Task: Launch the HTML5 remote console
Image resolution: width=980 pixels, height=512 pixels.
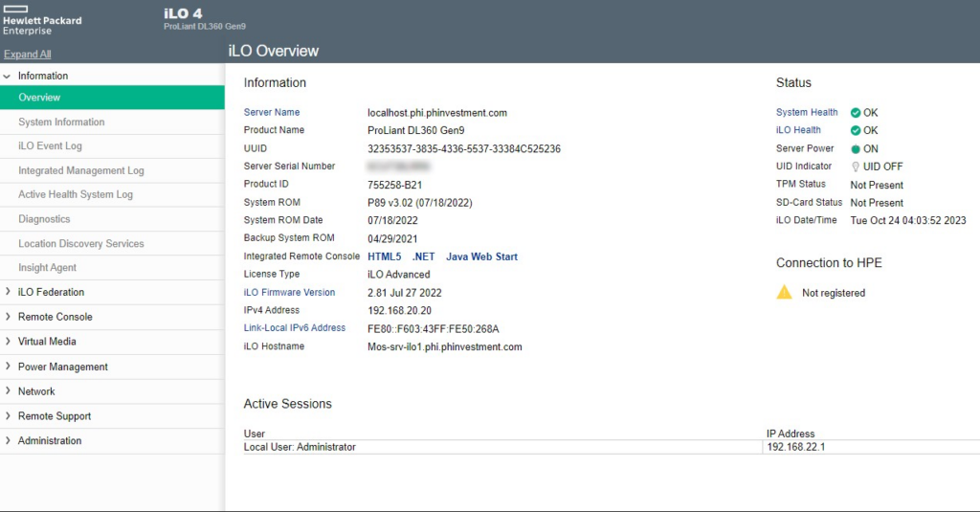Action: [x=385, y=256]
